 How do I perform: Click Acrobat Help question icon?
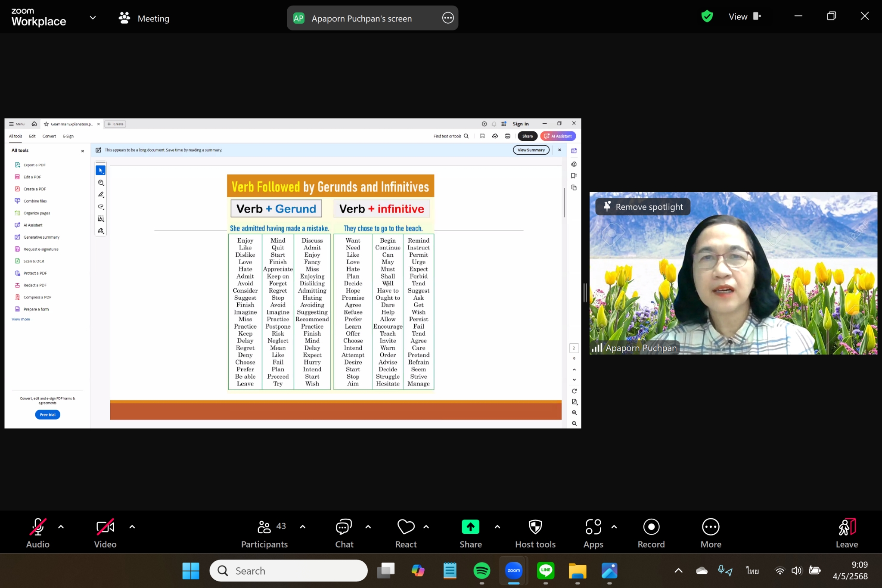click(484, 124)
